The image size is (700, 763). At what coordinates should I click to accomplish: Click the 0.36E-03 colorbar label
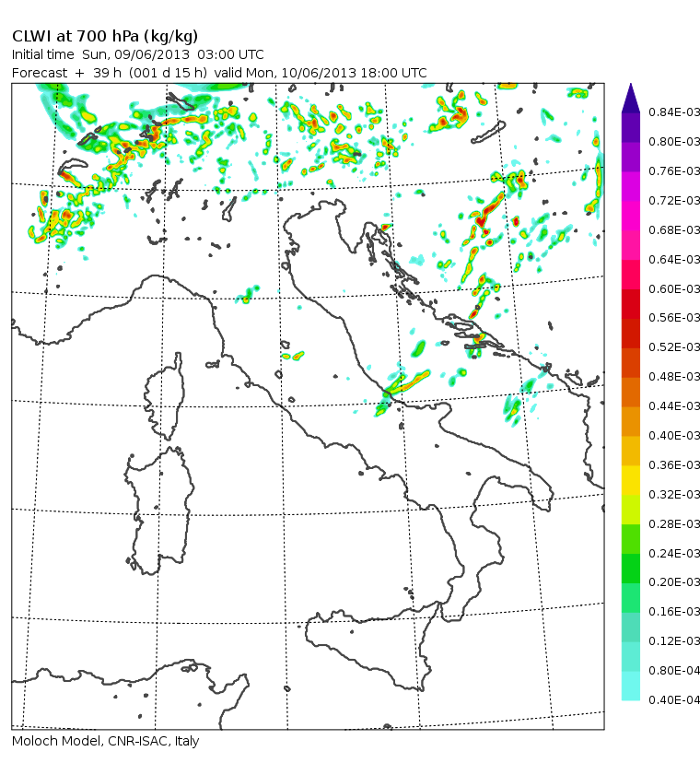coord(674,465)
